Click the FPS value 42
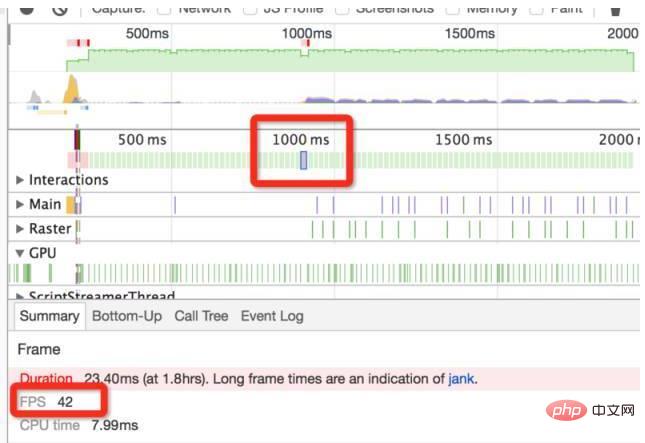Viewport: 645px width, 443px height. coord(65,401)
